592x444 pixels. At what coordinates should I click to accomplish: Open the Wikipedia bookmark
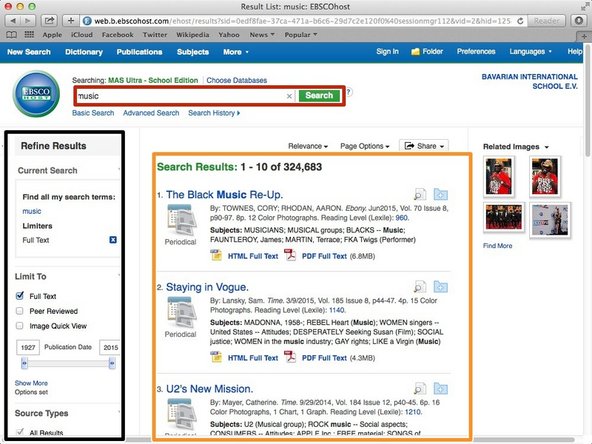pyautogui.click(x=193, y=35)
